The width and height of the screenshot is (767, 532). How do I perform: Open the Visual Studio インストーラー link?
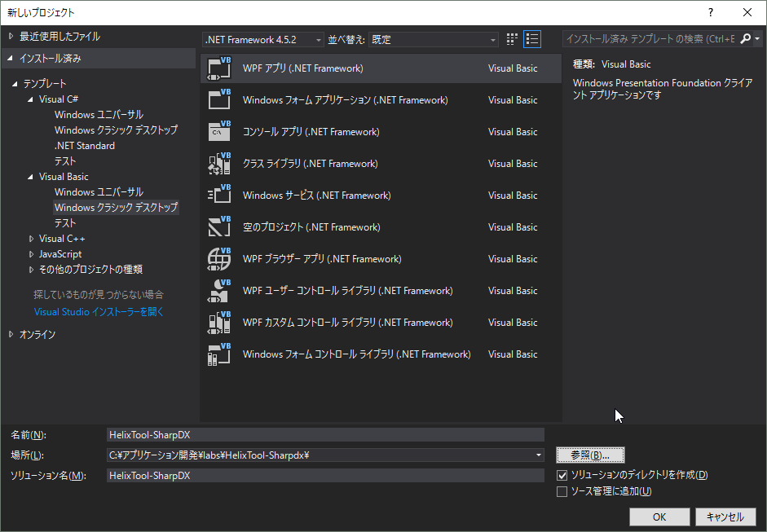(x=98, y=312)
